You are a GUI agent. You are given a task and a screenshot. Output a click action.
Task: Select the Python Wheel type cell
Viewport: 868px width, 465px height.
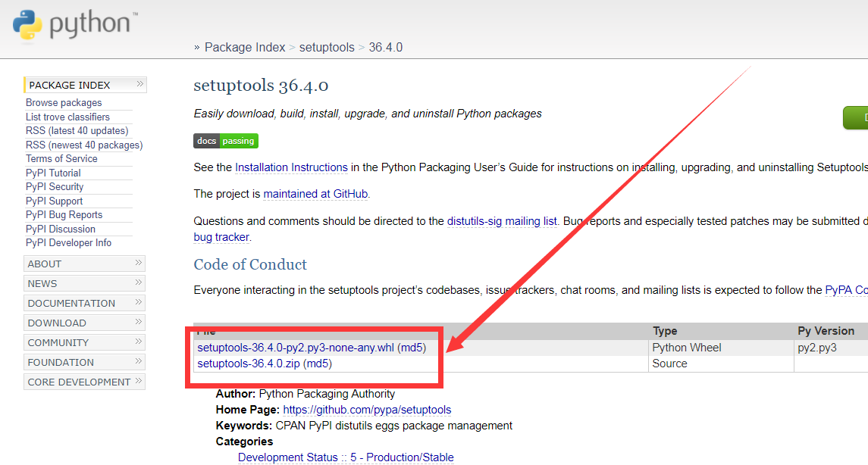click(686, 347)
